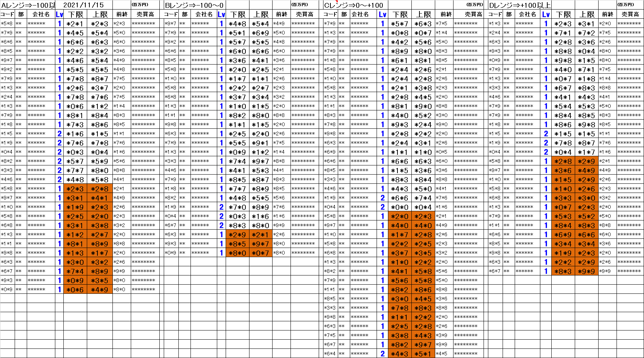Screen dimensions: 644x358
Task: Select Dレンジ 下限 cell *9*8
Action: pyautogui.click(x=563, y=60)
